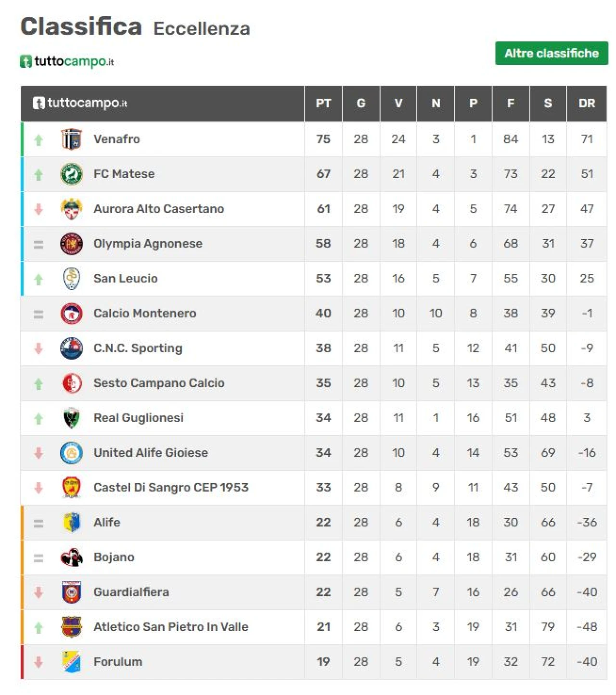Click the Guardialfiera club logo
This screenshot has width=616, height=695.
click(x=72, y=592)
